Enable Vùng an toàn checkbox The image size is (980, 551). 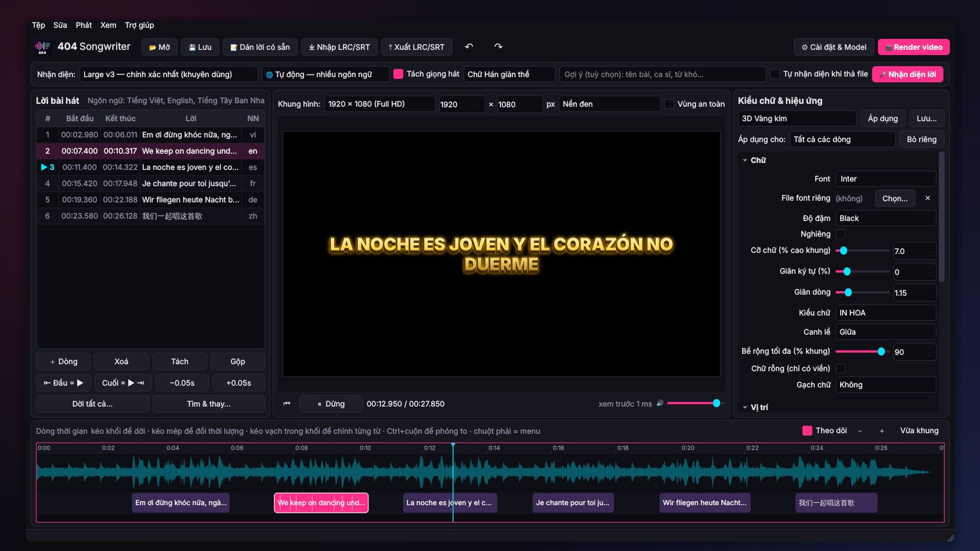click(669, 104)
